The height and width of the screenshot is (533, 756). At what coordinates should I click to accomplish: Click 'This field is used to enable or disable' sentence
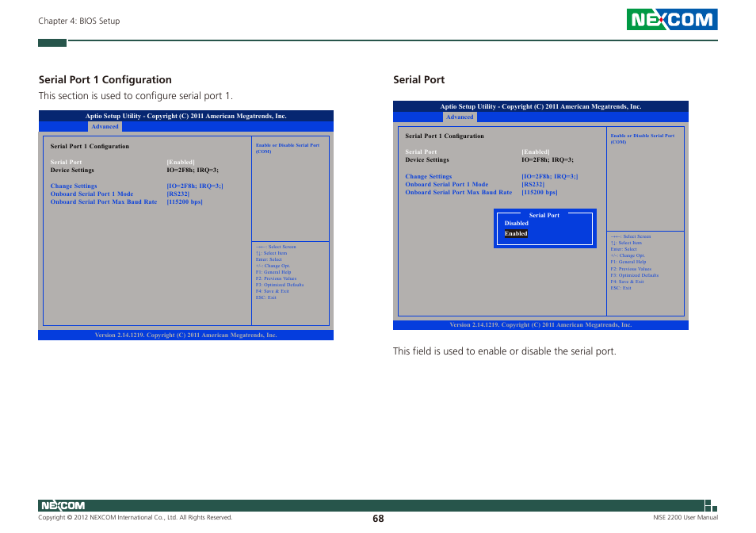504,351
